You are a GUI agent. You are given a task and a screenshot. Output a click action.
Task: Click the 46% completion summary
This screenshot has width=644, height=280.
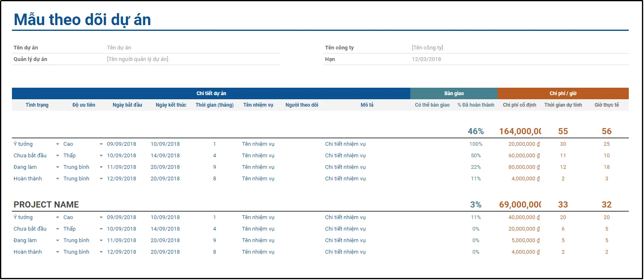click(x=476, y=131)
